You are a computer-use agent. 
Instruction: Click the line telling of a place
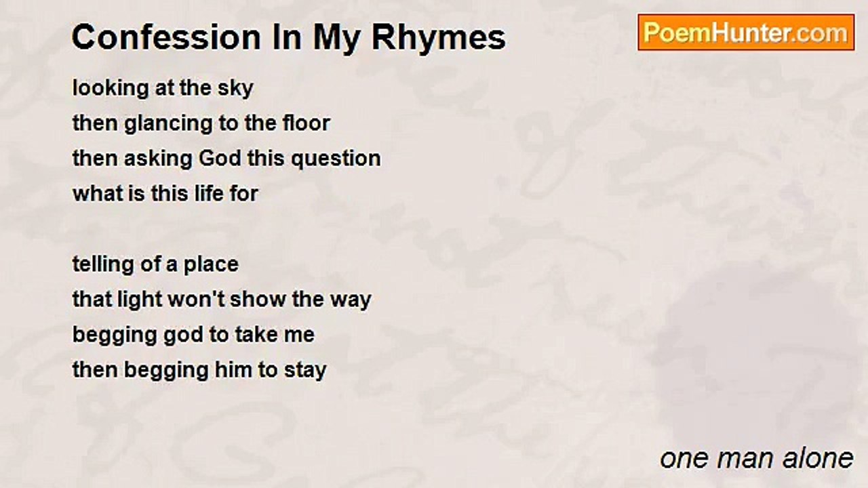pyautogui.click(x=155, y=264)
